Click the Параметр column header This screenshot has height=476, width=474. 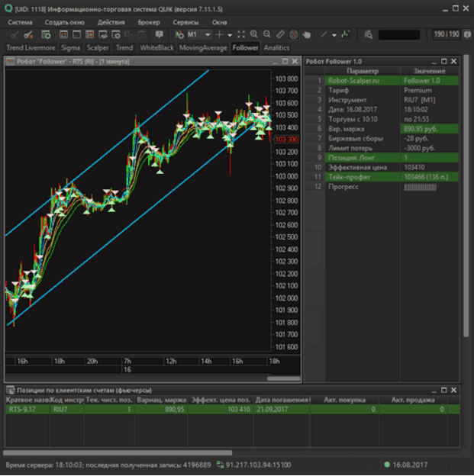[363, 72]
